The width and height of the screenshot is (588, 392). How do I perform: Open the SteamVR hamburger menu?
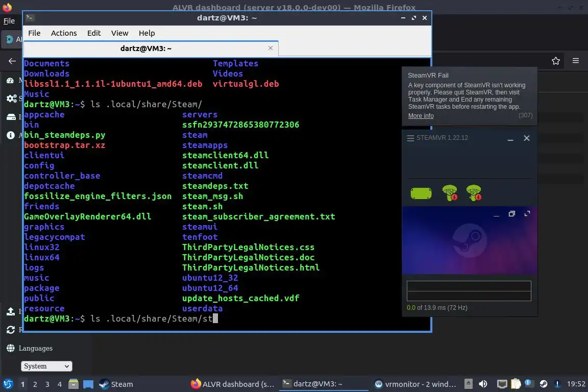coord(410,138)
